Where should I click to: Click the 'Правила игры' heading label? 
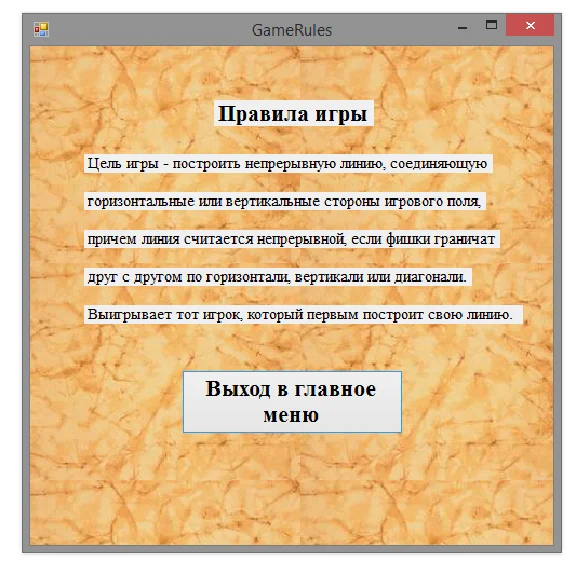[294, 113]
